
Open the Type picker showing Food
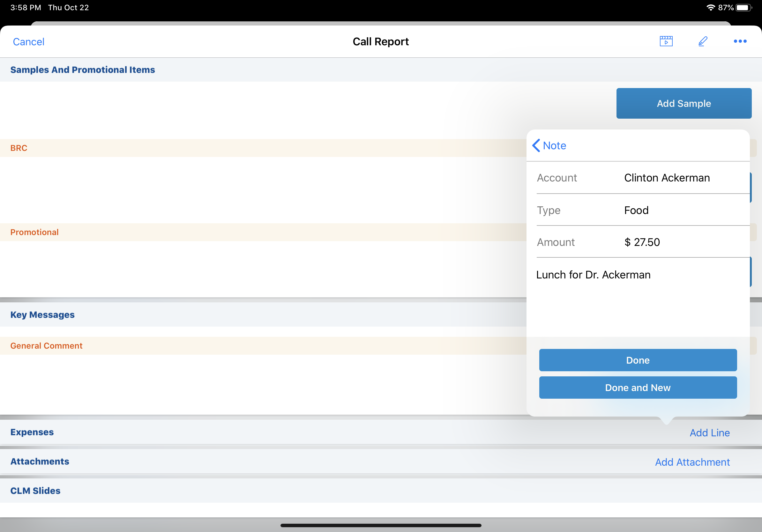[x=636, y=210]
